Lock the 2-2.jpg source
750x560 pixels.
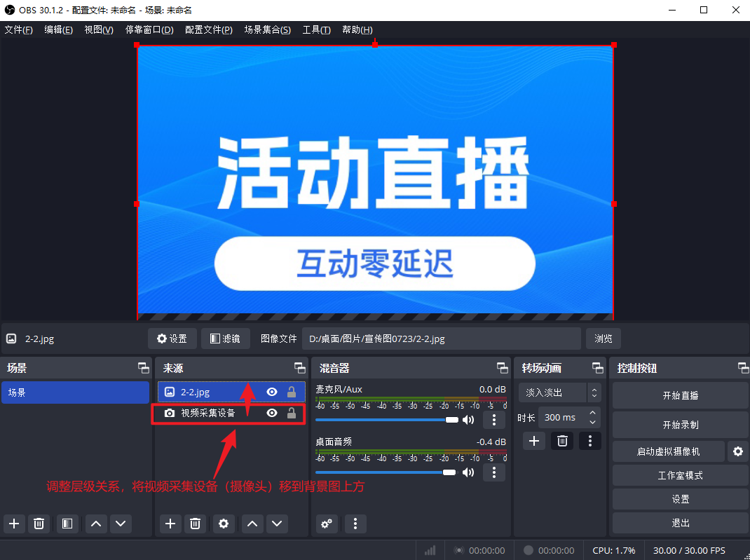(x=292, y=392)
